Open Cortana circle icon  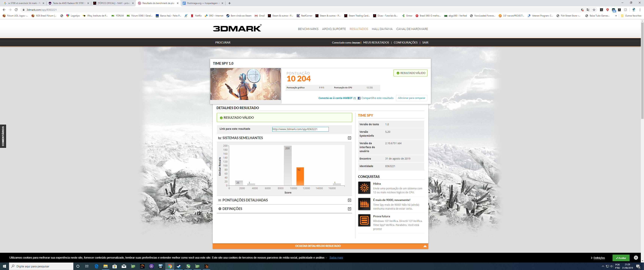pyautogui.click(x=78, y=266)
